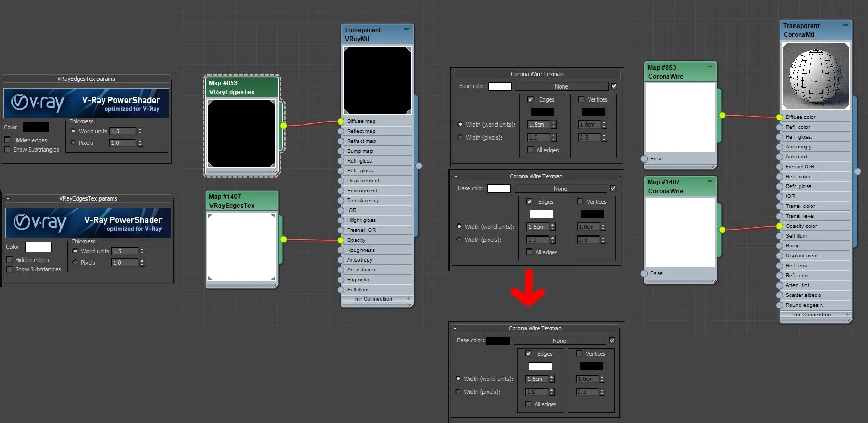Collapse the Transparent VRayMtl node with its minus button

[406, 29]
